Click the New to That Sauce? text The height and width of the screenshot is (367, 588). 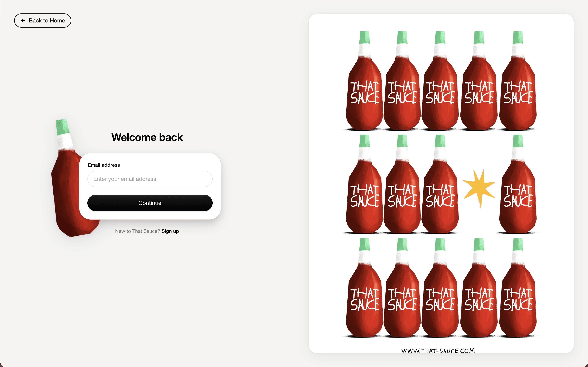[x=137, y=231]
